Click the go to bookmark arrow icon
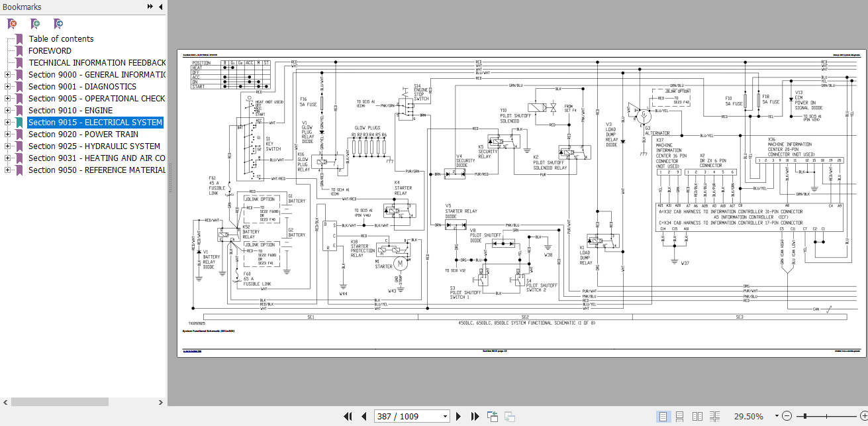Screen dimensions: 868x426 coord(58,24)
